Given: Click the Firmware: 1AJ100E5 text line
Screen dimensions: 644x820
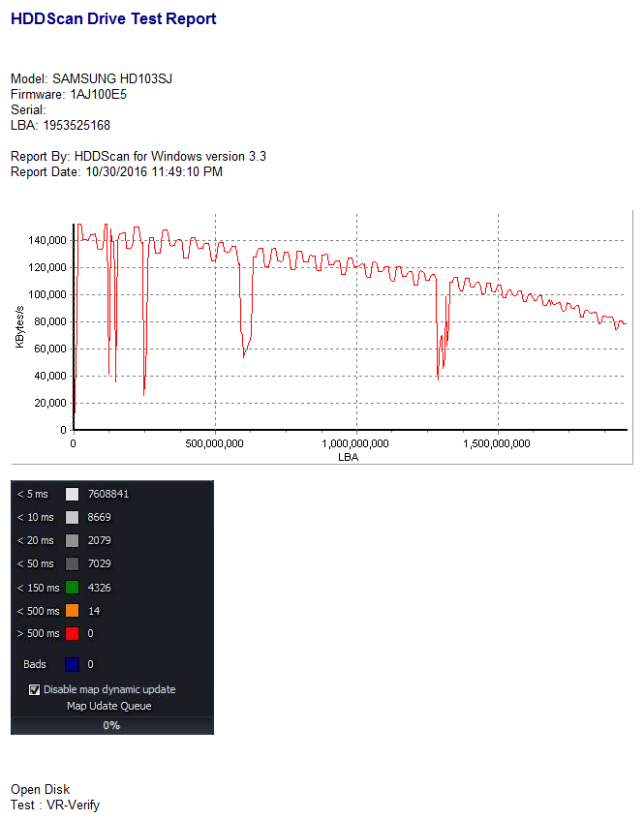Looking at the screenshot, I should (x=69, y=95).
